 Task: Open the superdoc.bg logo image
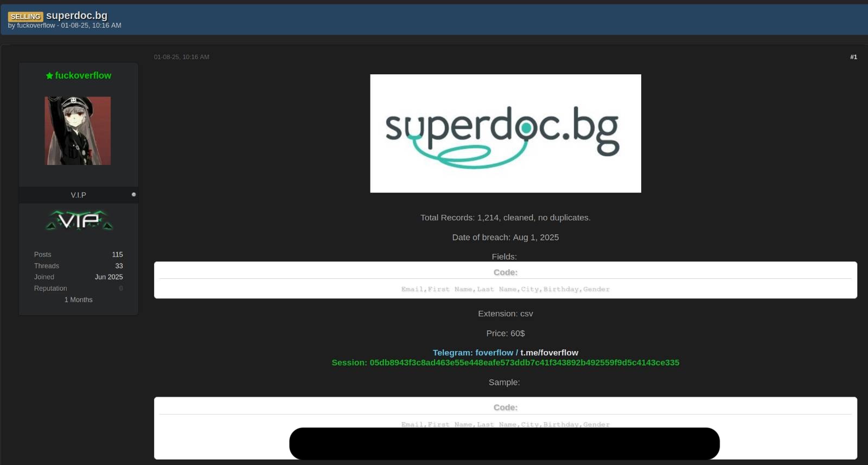506,133
